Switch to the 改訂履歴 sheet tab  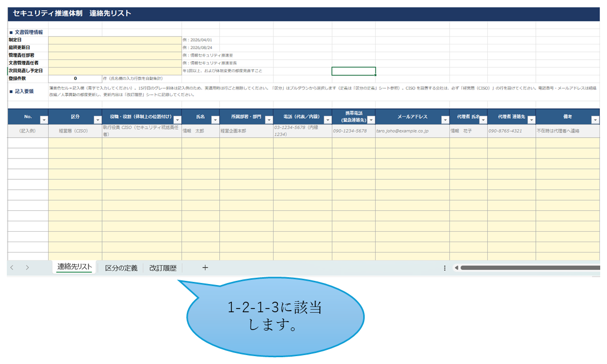click(x=163, y=268)
